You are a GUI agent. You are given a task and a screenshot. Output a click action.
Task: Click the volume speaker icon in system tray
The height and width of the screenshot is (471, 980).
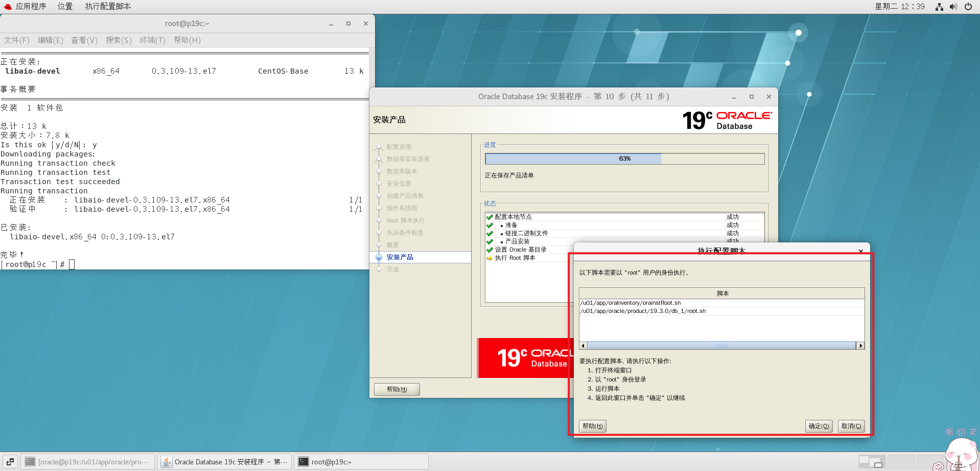click(x=953, y=7)
